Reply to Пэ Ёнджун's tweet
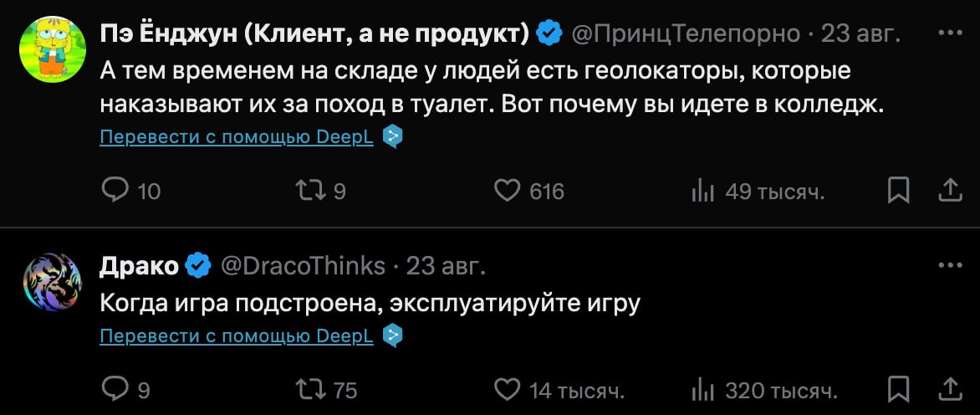 click(x=114, y=192)
